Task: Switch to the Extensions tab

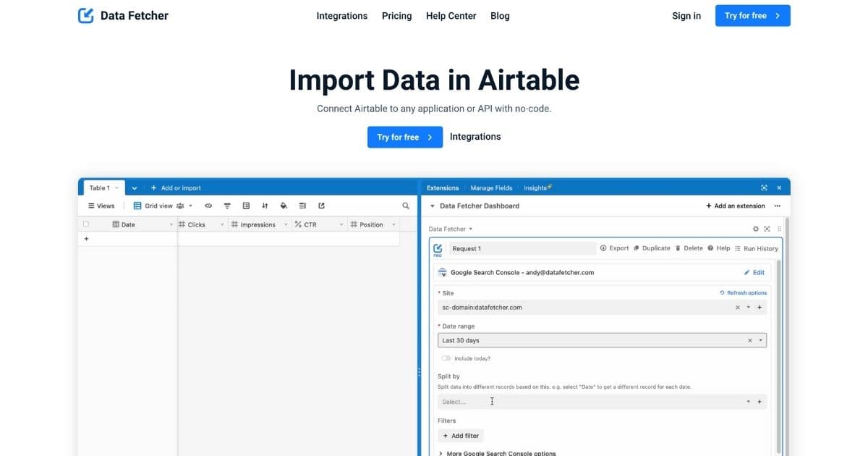Action: coord(443,188)
